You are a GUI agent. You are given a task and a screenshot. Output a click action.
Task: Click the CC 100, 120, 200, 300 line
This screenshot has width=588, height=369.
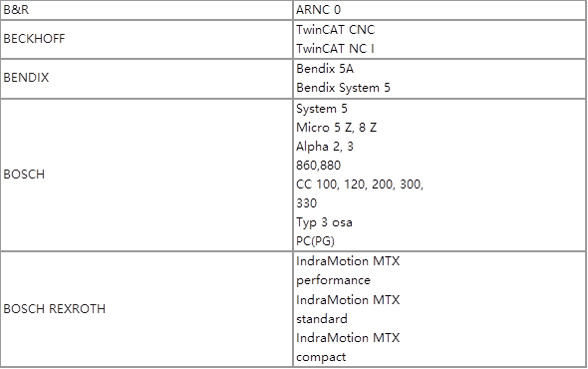[x=360, y=184]
